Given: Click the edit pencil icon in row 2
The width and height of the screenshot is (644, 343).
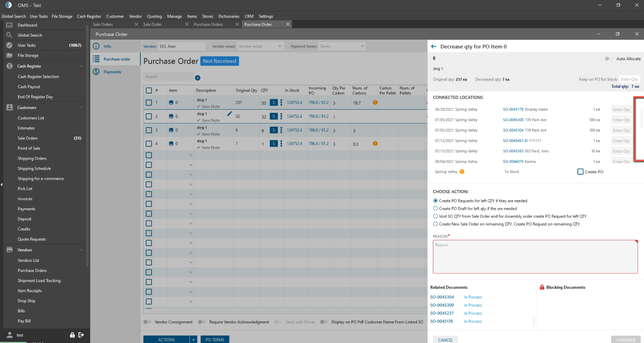Looking at the screenshot, I should [x=229, y=113].
